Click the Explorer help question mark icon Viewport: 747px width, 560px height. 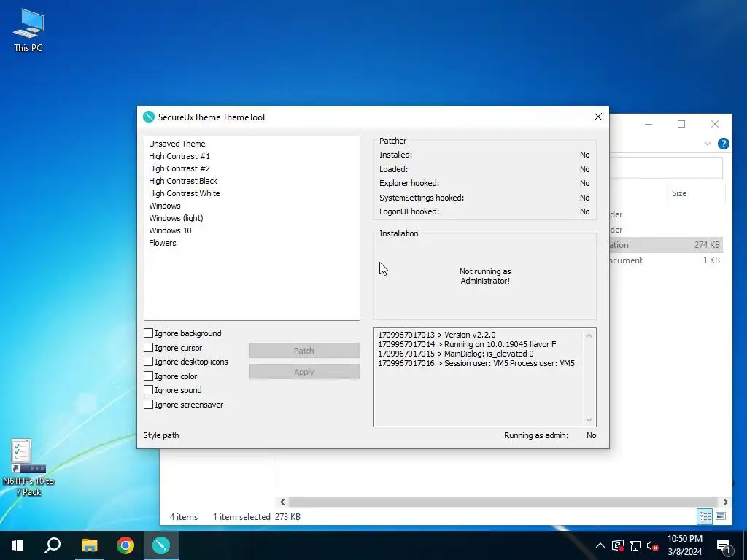(723, 144)
